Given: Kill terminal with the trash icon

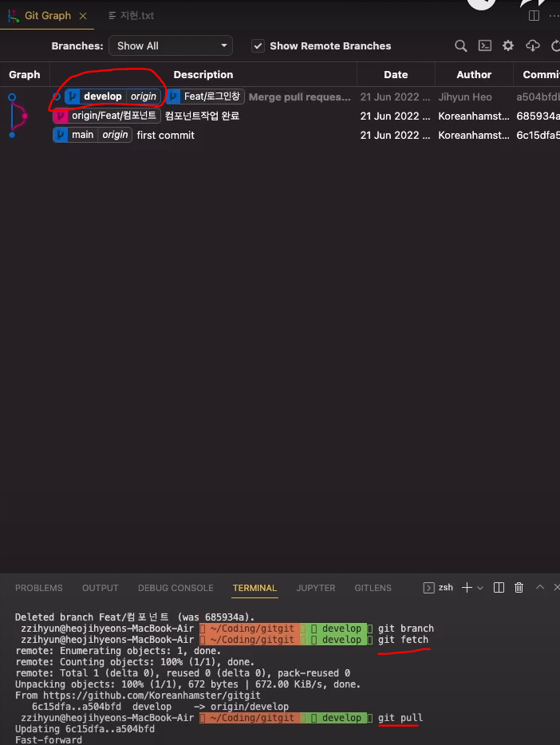Looking at the screenshot, I should 519,588.
